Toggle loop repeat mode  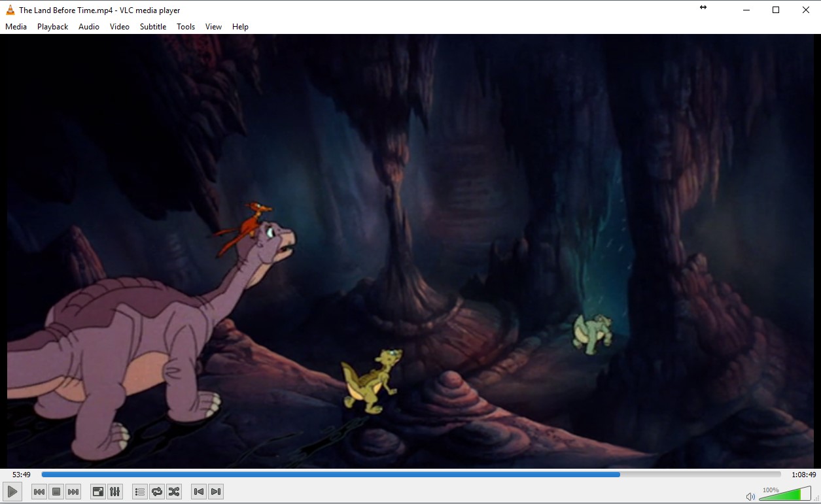pos(157,492)
